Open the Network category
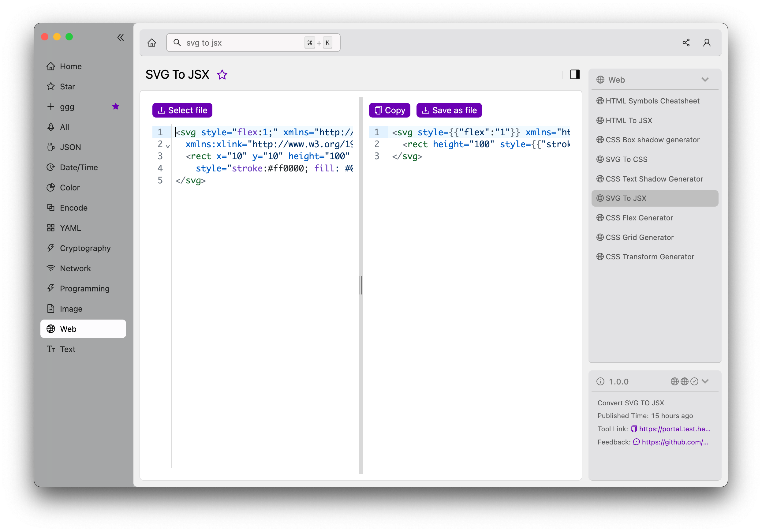Image resolution: width=762 pixels, height=532 pixels. pyautogui.click(x=83, y=268)
